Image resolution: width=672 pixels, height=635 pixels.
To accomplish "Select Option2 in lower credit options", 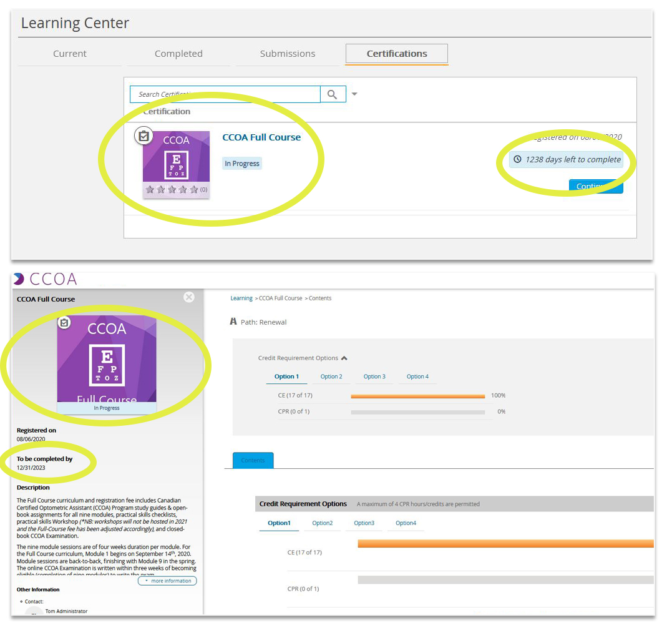I will pos(323,523).
